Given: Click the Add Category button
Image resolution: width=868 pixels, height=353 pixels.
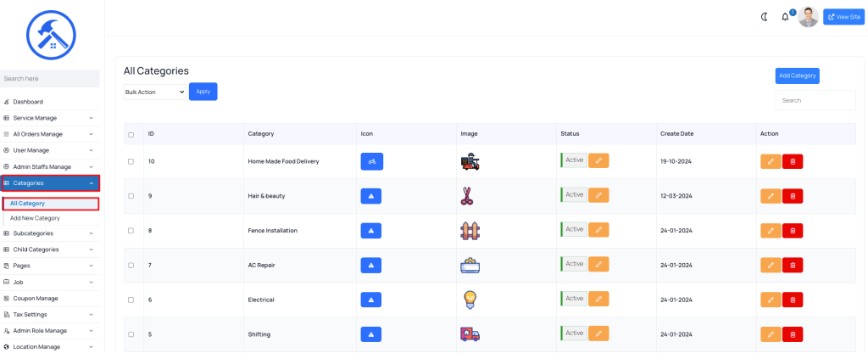Looking at the screenshot, I should 797,76.
